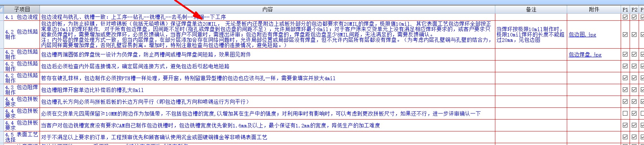Click empty remark cell in 4.1 包边流程 row

pos(531,17)
